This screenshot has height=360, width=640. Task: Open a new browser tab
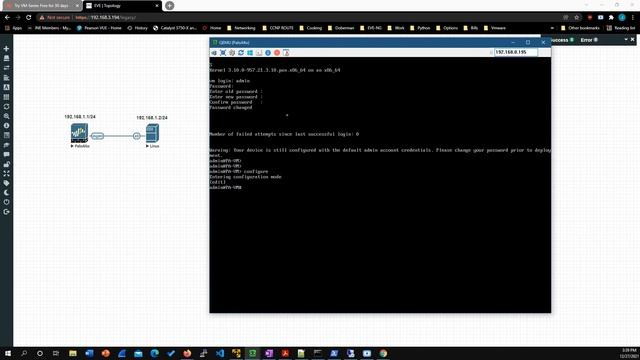click(170, 6)
